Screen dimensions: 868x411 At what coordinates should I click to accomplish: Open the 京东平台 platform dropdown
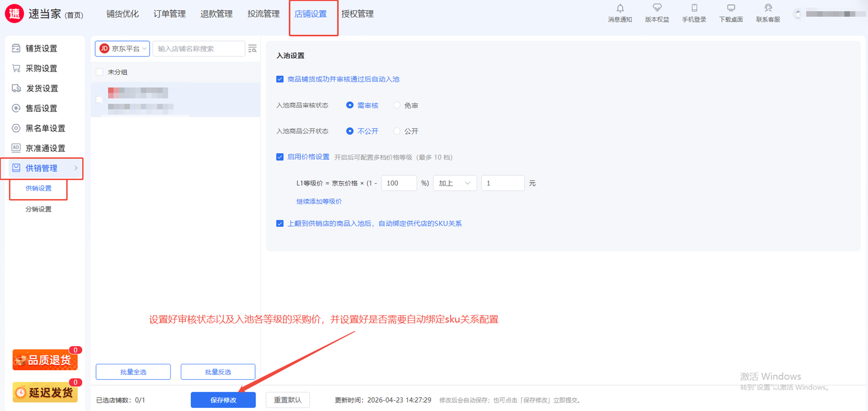click(122, 49)
